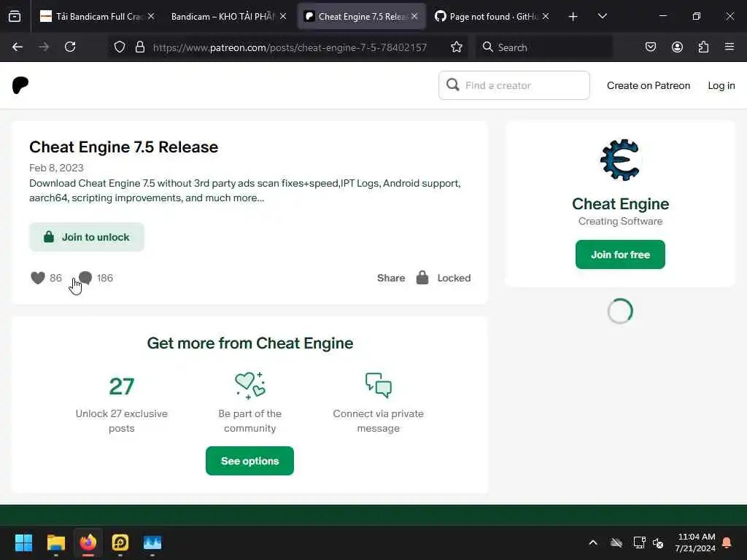Click the Creating Software subtitle

click(x=620, y=222)
